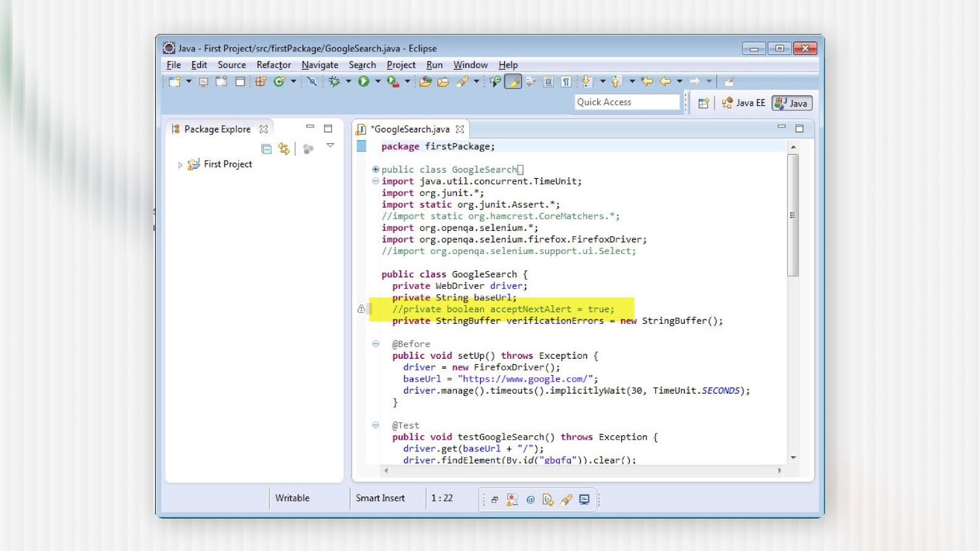Collapse the @Test method fold marker

pos(375,425)
